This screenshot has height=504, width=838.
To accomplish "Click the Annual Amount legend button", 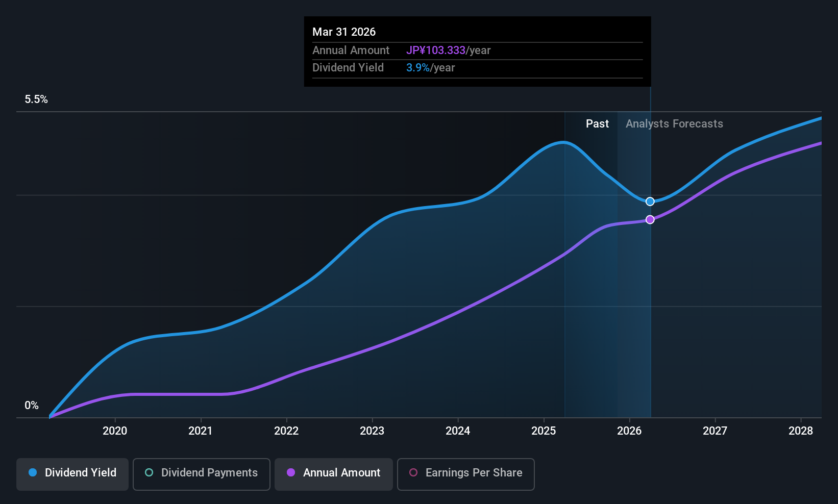I will point(333,474).
